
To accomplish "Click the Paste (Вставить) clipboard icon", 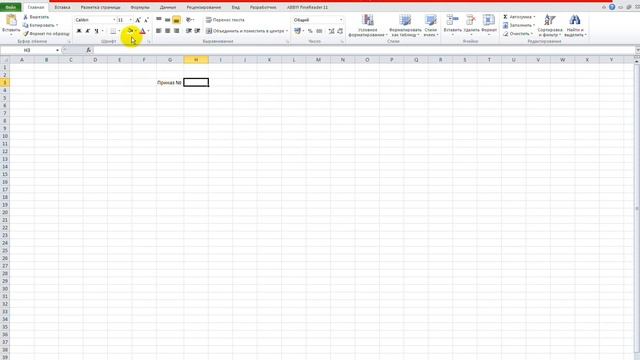I will point(11,20).
